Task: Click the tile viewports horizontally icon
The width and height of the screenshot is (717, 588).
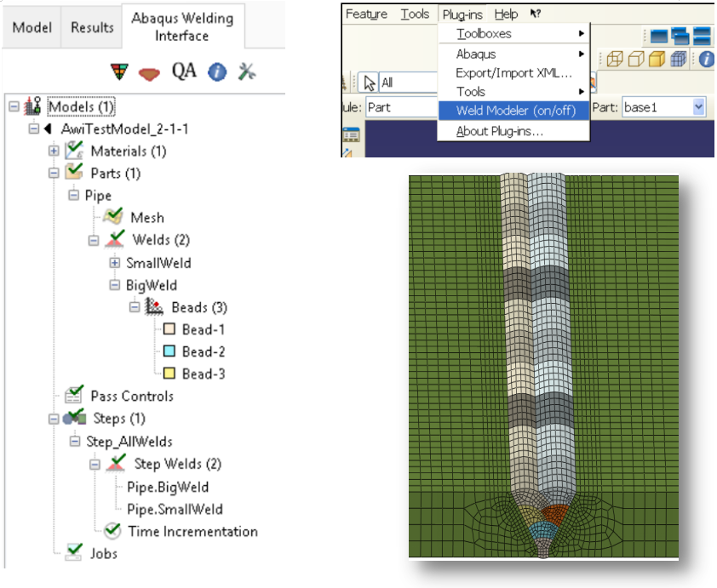Action: 702,36
